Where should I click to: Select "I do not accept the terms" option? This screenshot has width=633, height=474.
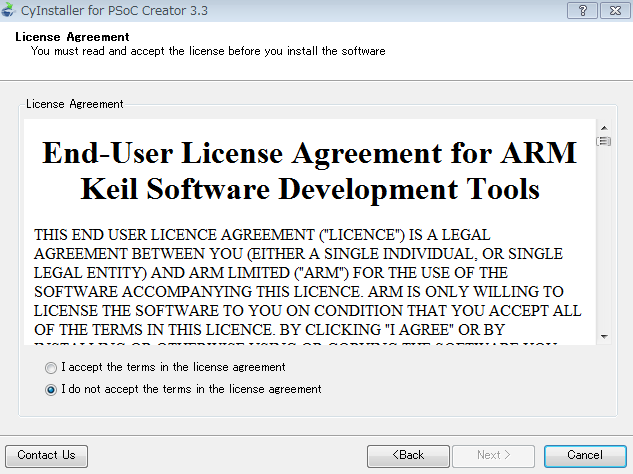coord(51,390)
